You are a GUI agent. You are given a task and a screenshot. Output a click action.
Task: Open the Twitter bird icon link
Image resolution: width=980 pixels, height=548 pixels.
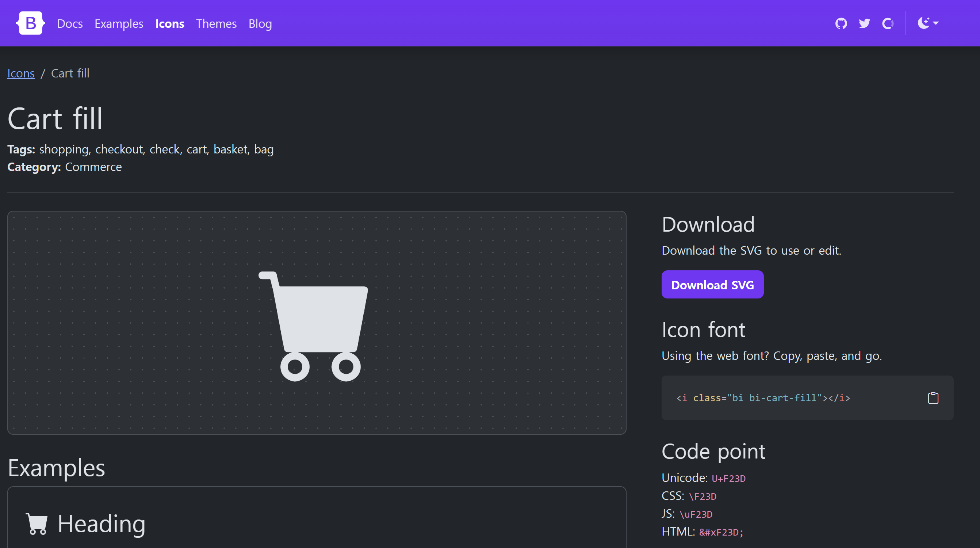(x=864, y=24)
